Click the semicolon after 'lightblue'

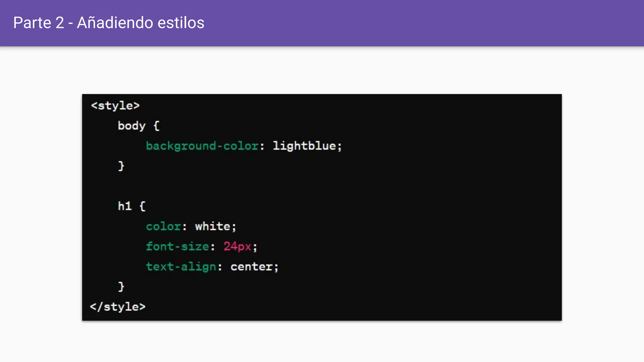click(x=340, y=146)
